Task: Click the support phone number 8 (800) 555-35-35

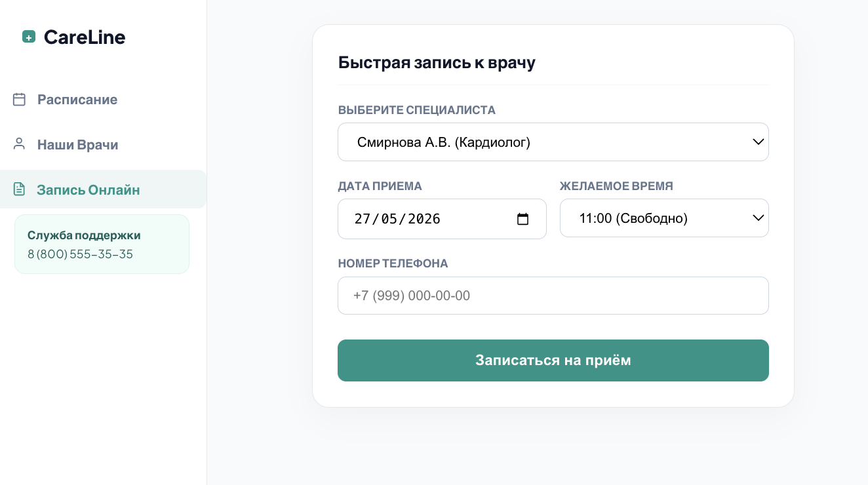Action: pyautogui.click(x=80, y=254)
